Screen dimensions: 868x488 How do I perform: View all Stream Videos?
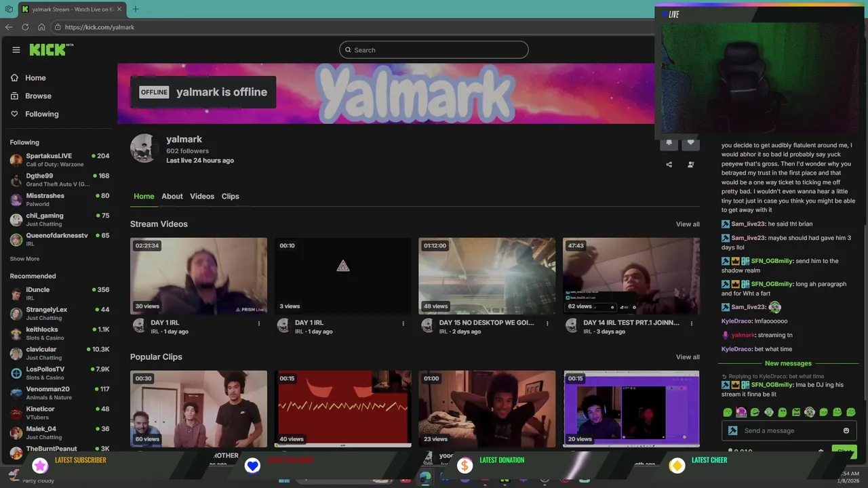coord(688,224)
